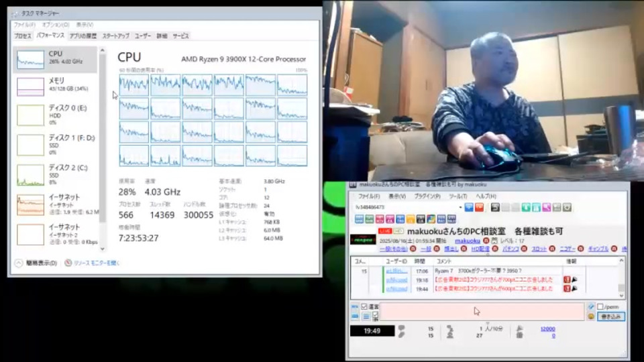Select first イーサネット entry in performance sidebar
Screen dimensions: 644x362
[55, 204]
